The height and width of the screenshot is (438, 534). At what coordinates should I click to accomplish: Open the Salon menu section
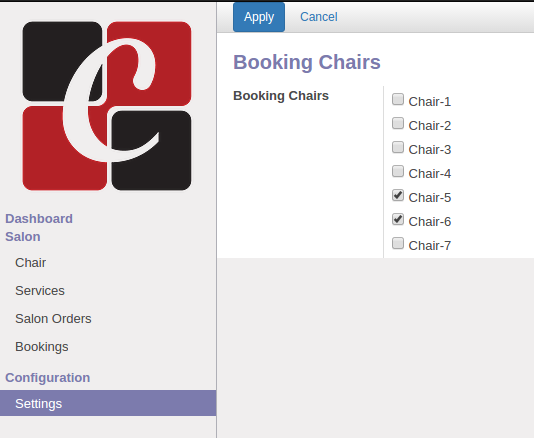tap(23, 237)
